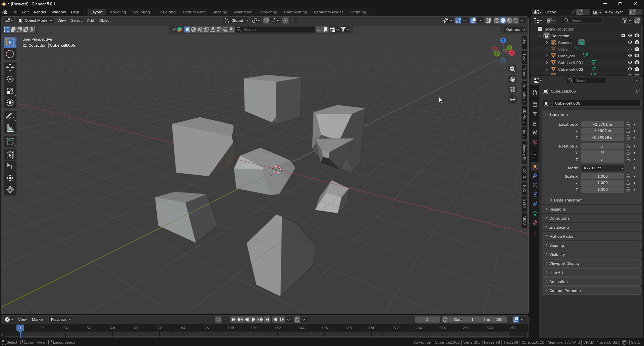Select the Scale tool
This screenshot has width=644, height=346.
pos(10,91)
